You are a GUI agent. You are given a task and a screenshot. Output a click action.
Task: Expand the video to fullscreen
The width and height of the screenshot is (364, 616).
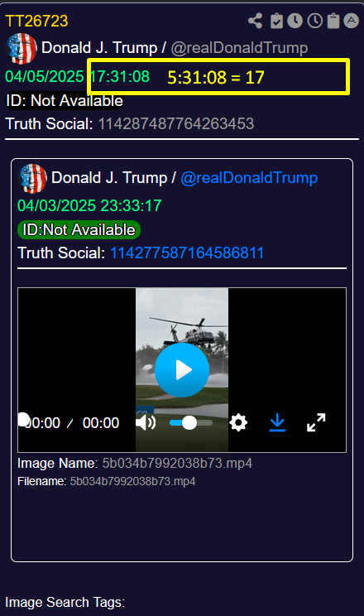point(316,423)
